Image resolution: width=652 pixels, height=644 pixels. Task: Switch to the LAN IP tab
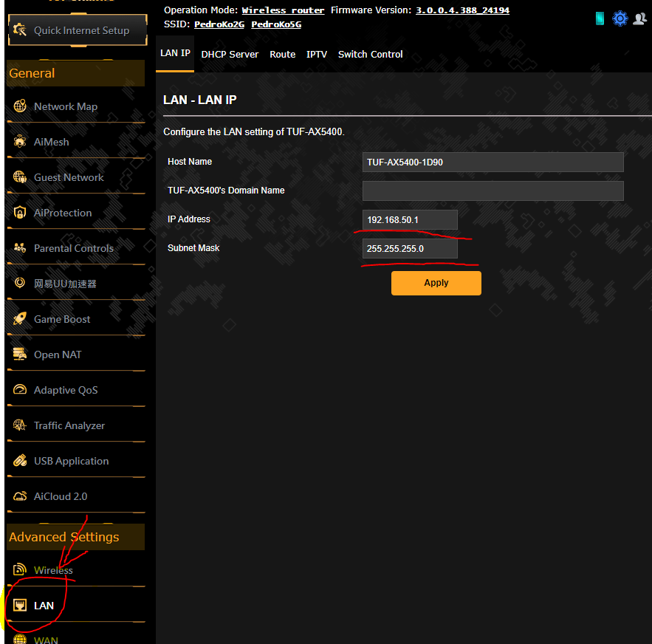point(175,53)
